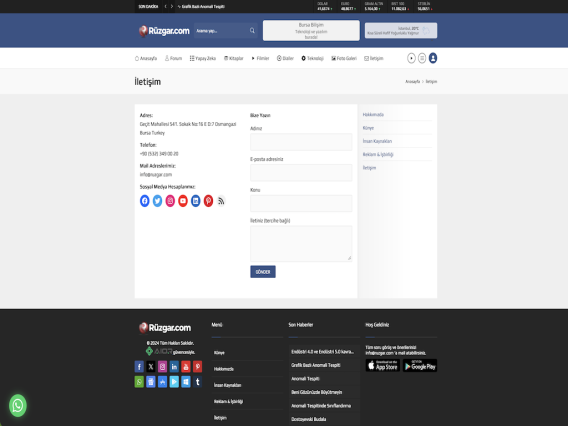Open İletişim in the right sidebar
The height and width of the screenshot is (426, 568).
click(369, 168)
